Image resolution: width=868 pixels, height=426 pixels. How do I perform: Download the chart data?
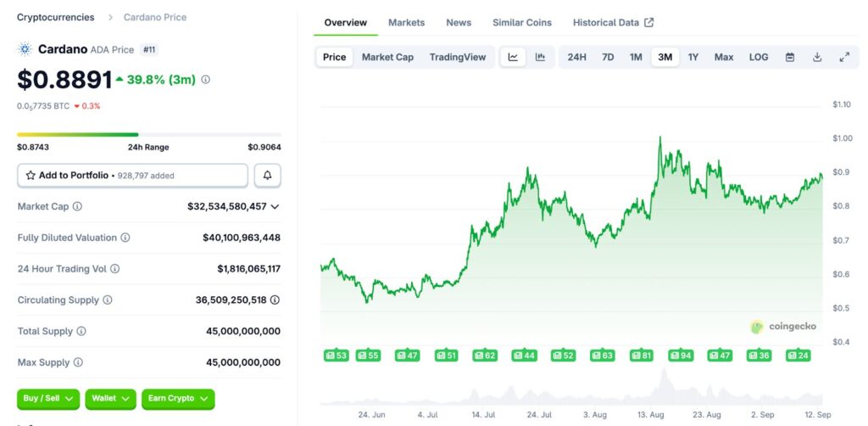[x=817, y=57]
